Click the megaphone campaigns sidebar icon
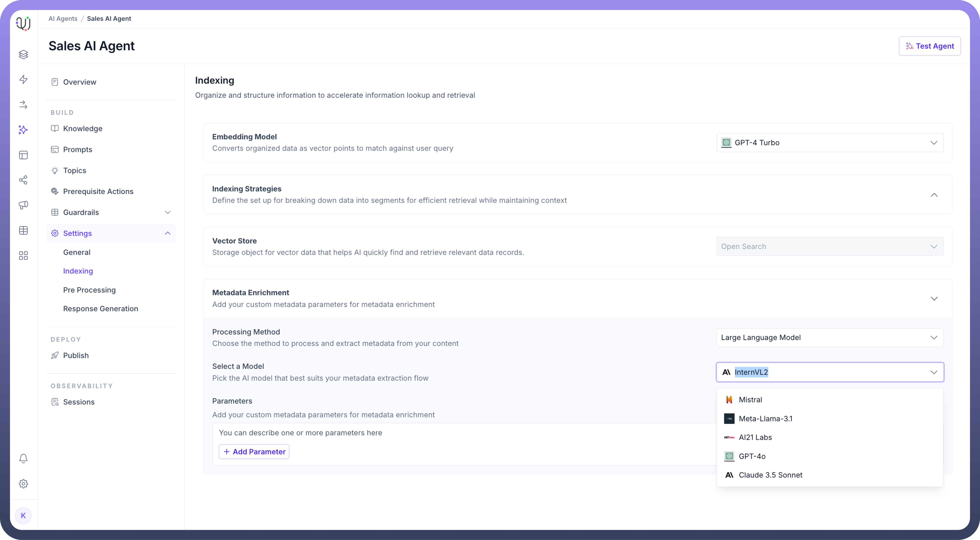 coord(23,205)
